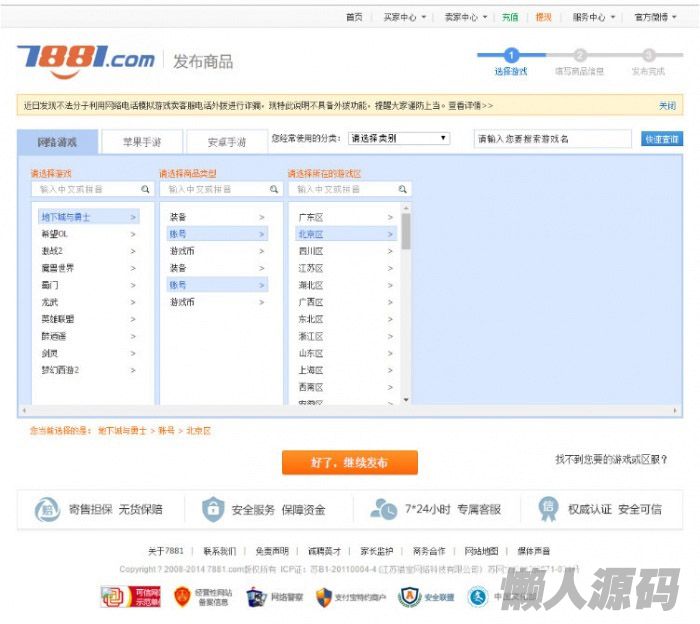Open the 查看详情>> link in the notice
This screenshot has width=700, height=624.
pyautogui.click(x=471, y=106)
